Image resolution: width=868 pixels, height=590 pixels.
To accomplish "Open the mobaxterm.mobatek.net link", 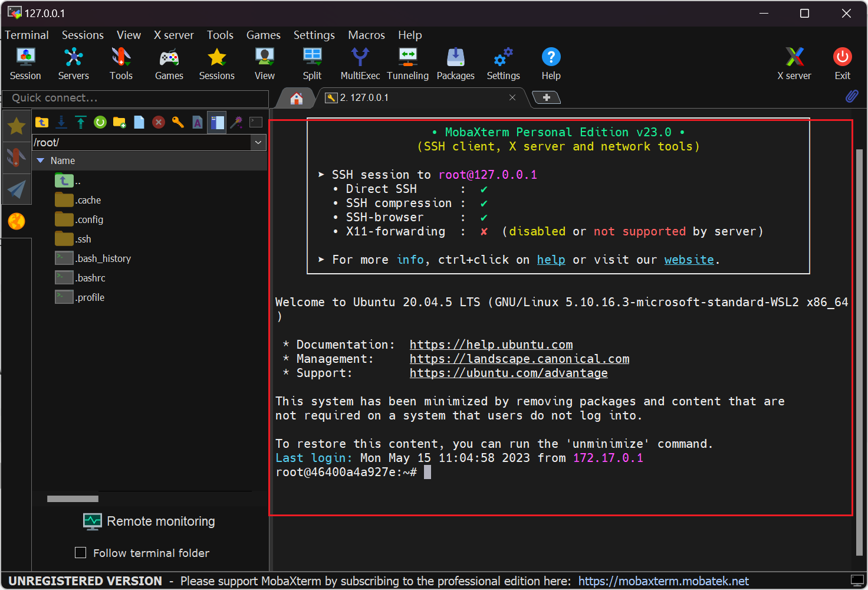I will point(663,581).
